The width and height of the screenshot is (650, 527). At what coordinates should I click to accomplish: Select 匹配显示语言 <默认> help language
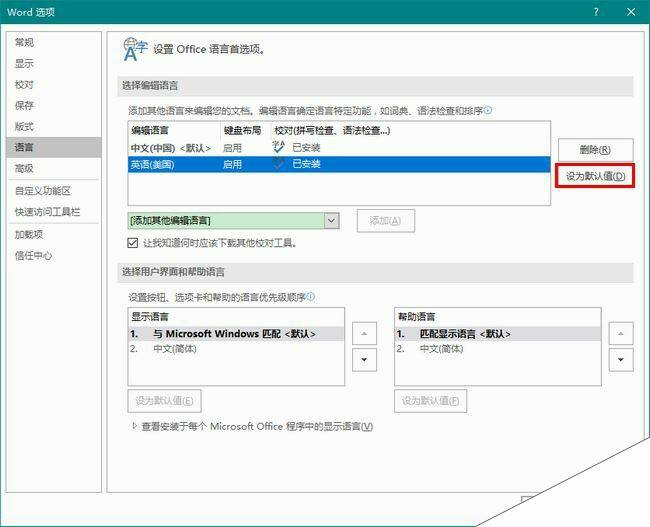(x=497, y=334)
